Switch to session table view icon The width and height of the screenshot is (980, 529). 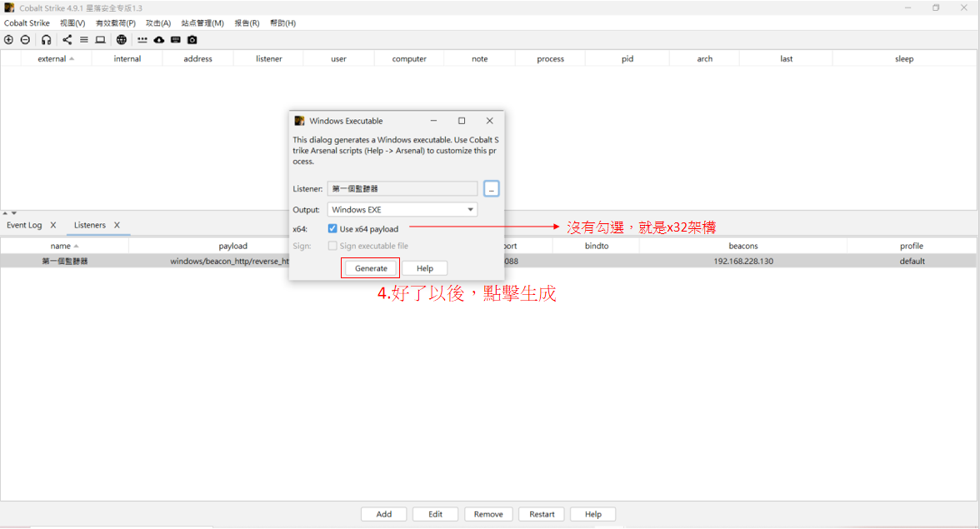(x=83, y=40)
